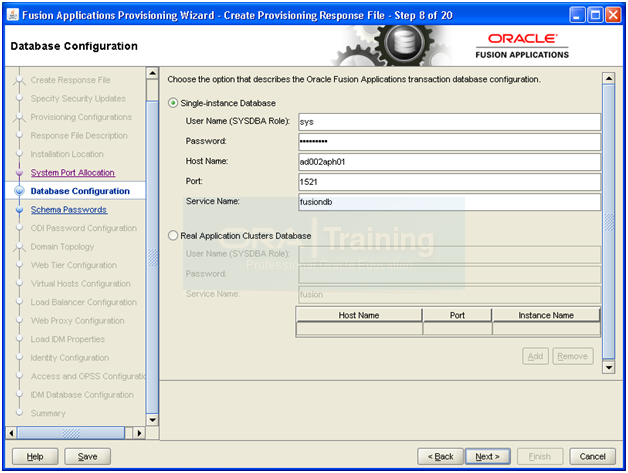Click the main panel scroll up arrow
The image size is (628, 473).
608,78
